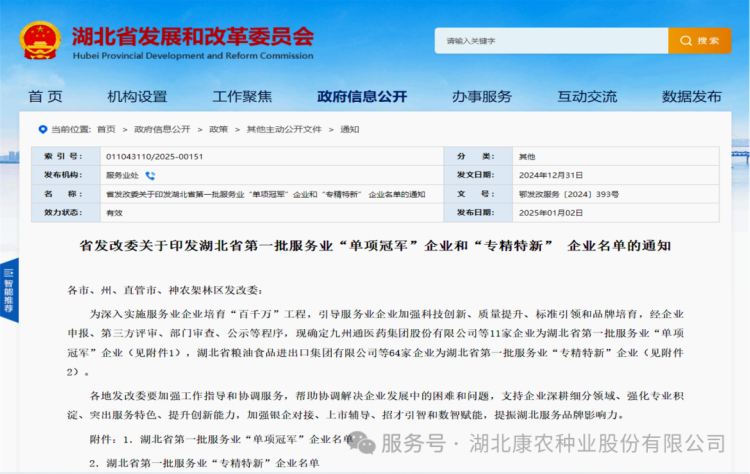Open the 智能推荐 side panel
This screenshot has width=750, height=474.
pos(9,291)
